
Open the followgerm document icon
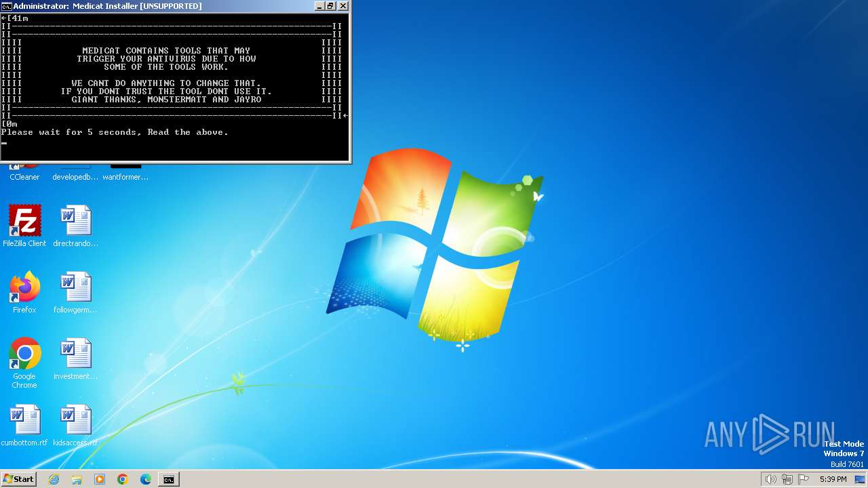click(75, 292)
